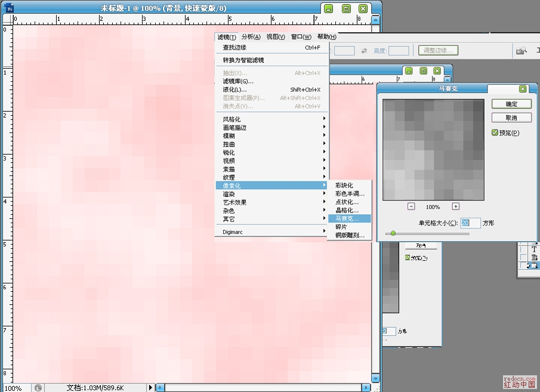Toggle the 预览(P) checkbox in Mosaic dialog
Image resolution: width=540 pixels, height=392 pixels.
(x=495, y=132)
